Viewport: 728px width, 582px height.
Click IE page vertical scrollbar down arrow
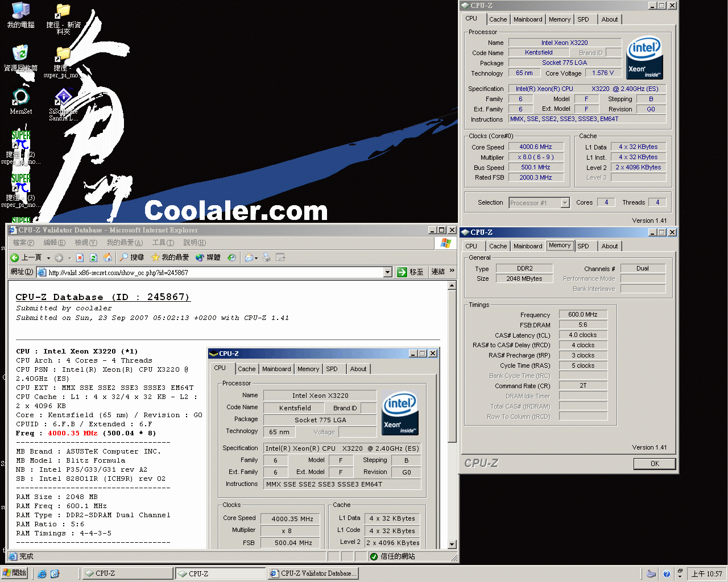[452, 544]
